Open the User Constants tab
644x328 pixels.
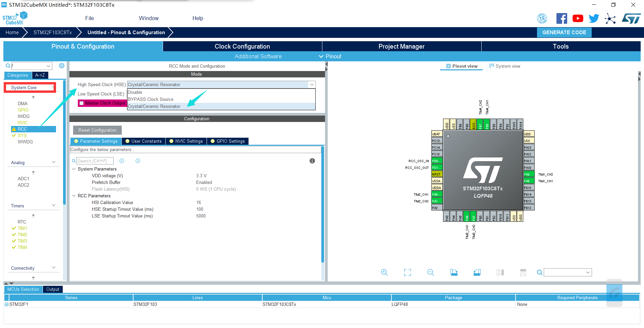144,141
